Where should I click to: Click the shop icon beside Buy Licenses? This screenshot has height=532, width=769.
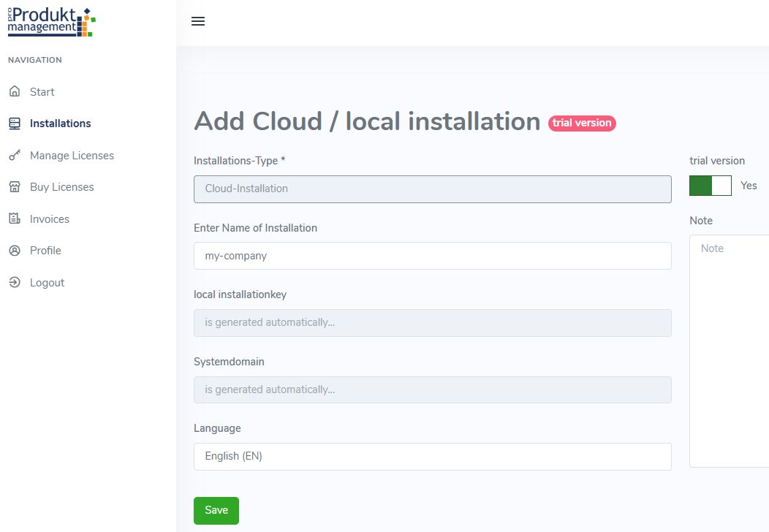click(15, 187)
